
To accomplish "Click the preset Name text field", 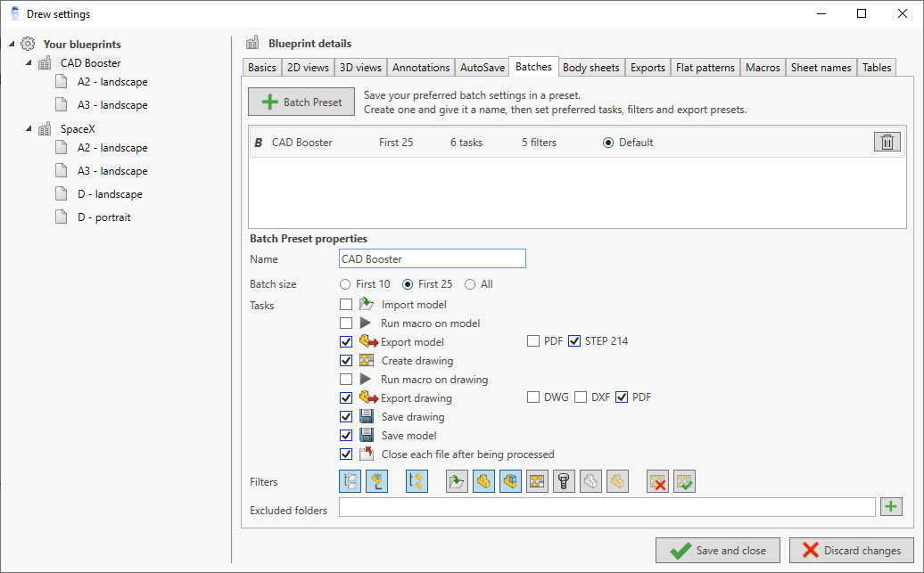I will click(433, 259).
